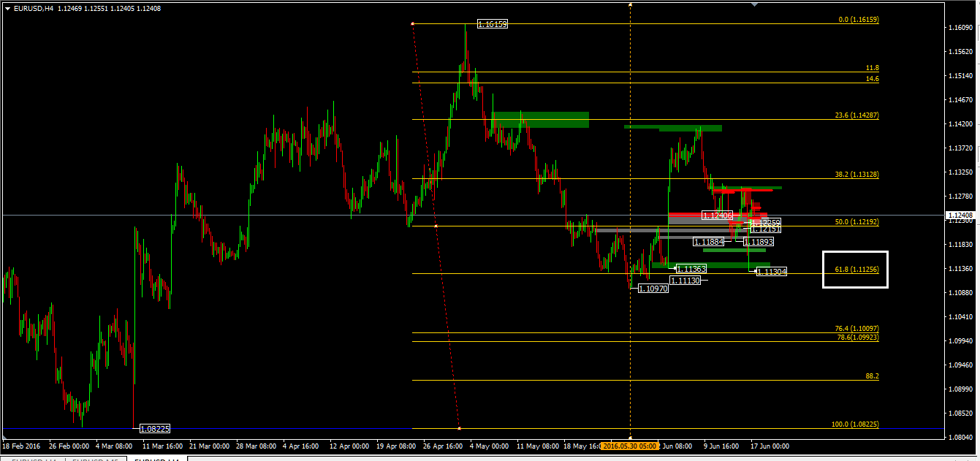Select the 0.0 (1.16159) Fibonacci level label
980x461 pixels.
[859, 20]
